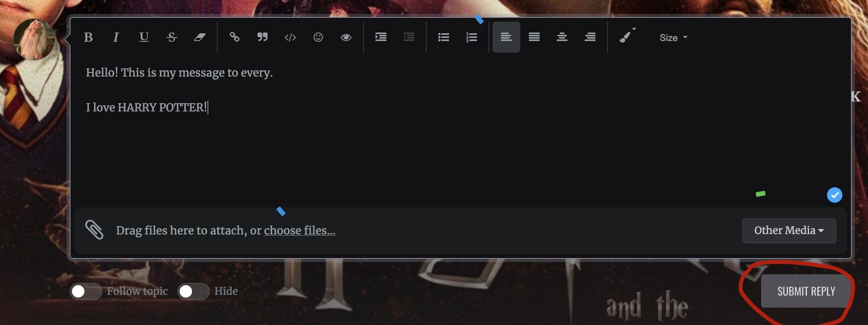
Task: Click the choose files link
Action: pyautogui.click(x=300, y=231)
